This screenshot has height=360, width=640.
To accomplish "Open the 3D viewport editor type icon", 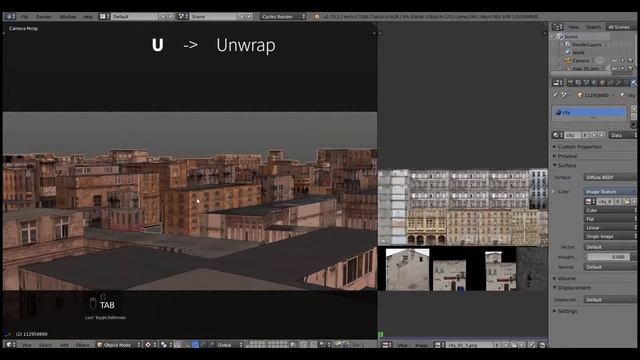I will pyautogui.click(x=10, y=345).
